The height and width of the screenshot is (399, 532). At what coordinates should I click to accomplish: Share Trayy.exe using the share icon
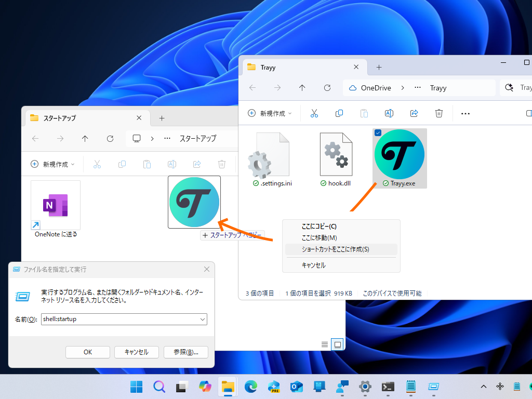pos(414,113)
